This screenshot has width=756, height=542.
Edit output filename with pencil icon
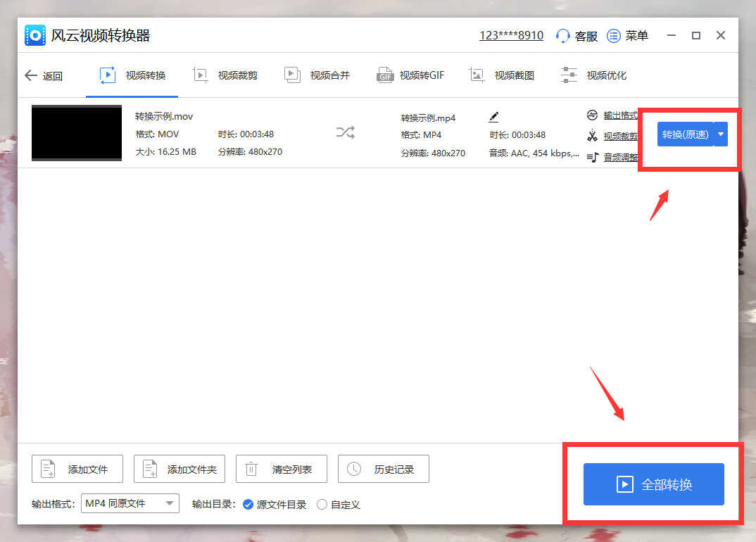click(493, 117)
